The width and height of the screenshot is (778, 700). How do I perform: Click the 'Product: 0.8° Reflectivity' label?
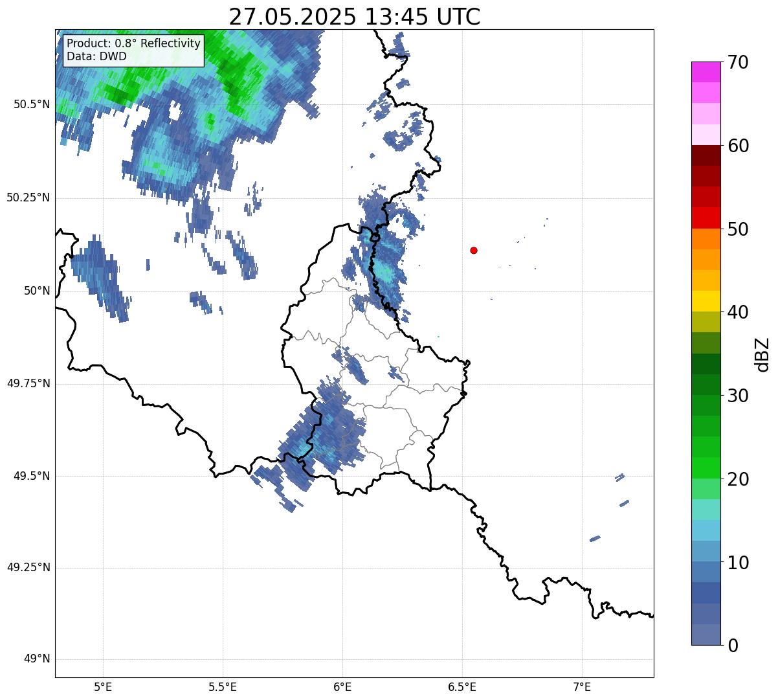pyautogui.click(x=134, y=43)
